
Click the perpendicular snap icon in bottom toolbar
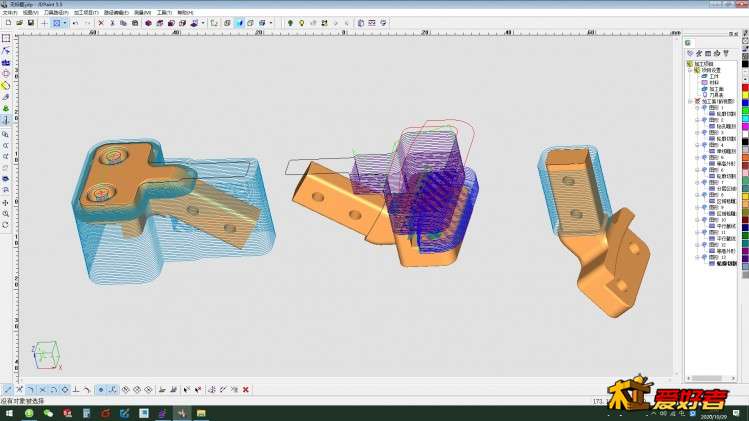[x=76, y=390]
